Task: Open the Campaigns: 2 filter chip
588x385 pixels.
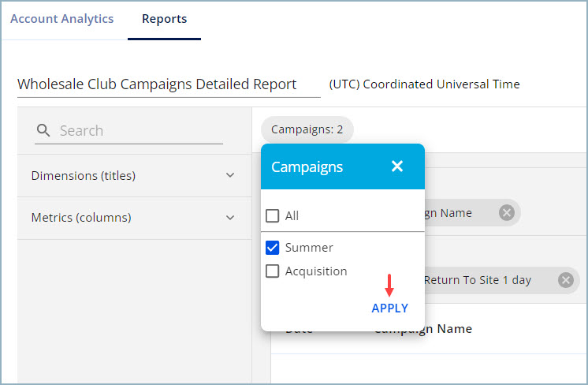Action: pos(307,129)
